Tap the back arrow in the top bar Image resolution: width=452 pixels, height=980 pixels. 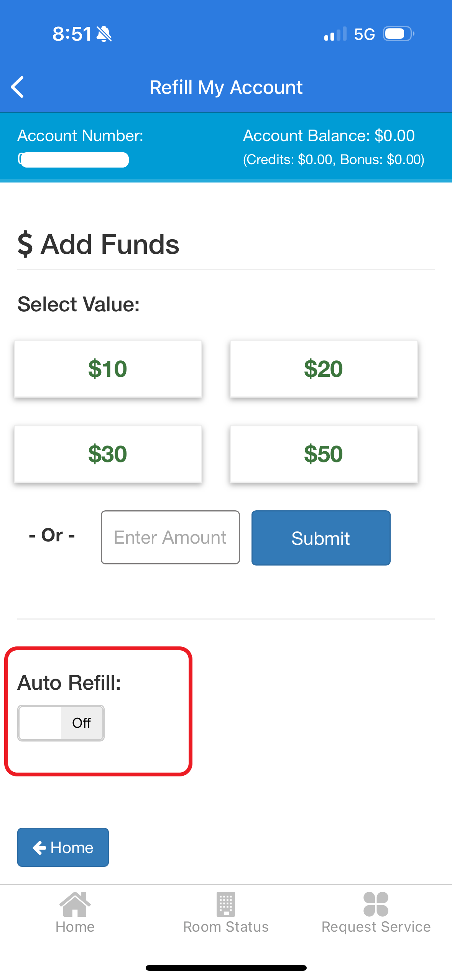[x=17, y=87]
